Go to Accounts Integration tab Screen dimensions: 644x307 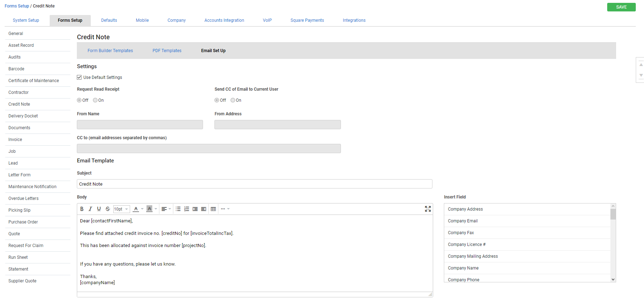pos(224,20)
